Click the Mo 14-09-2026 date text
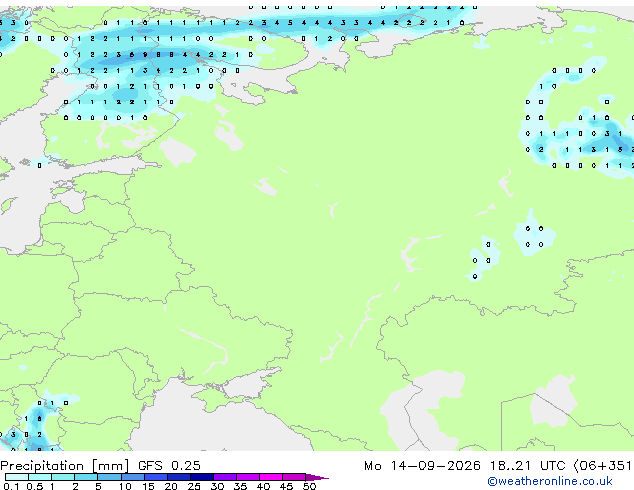 tap(422, 466)
